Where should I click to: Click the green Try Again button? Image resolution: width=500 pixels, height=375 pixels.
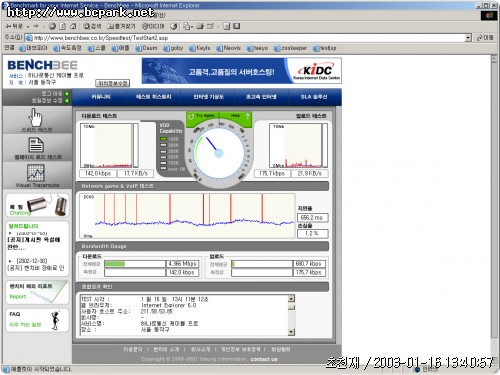pyautogui.click(x=202, y=116)
